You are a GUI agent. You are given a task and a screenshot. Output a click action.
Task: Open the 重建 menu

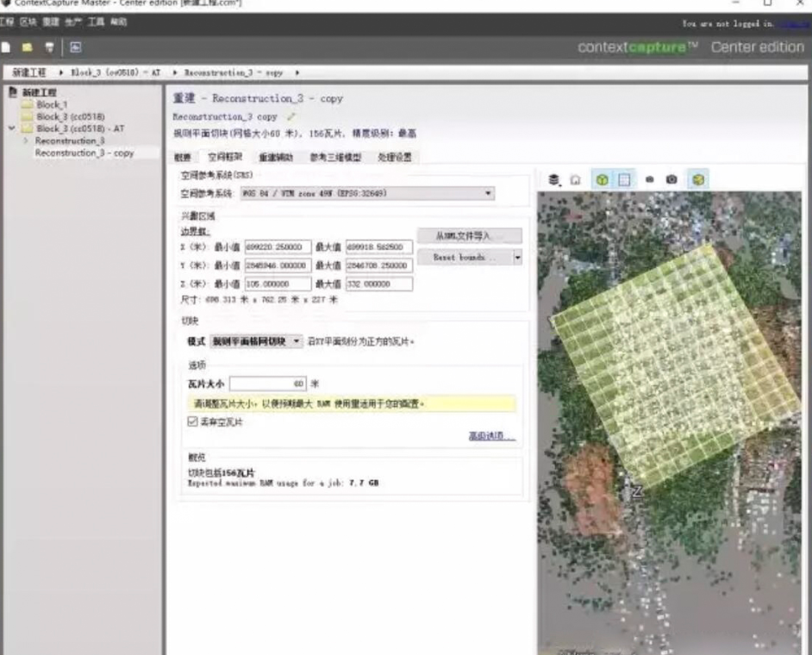[x=51, y=22]
